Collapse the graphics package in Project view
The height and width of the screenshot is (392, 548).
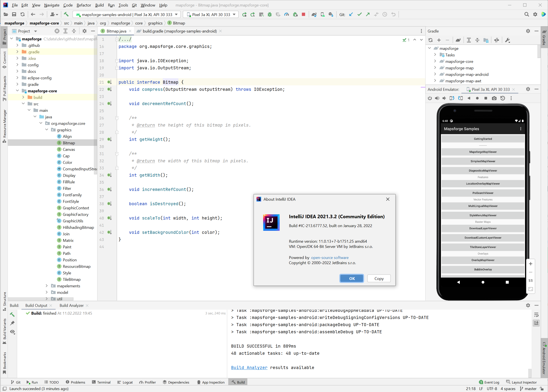(x=47, y=130)
